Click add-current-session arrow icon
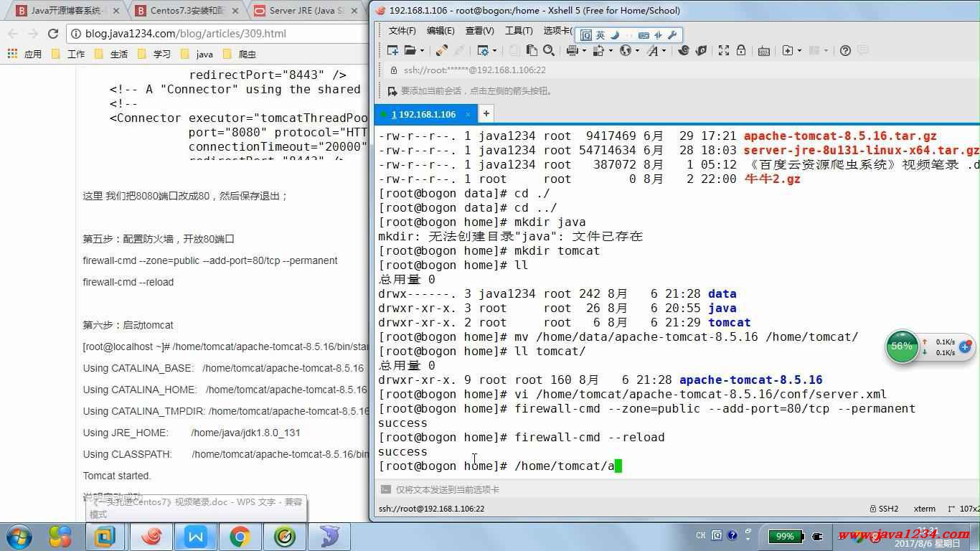The width and height of the screenshot is (980, 551). [392, 91]
